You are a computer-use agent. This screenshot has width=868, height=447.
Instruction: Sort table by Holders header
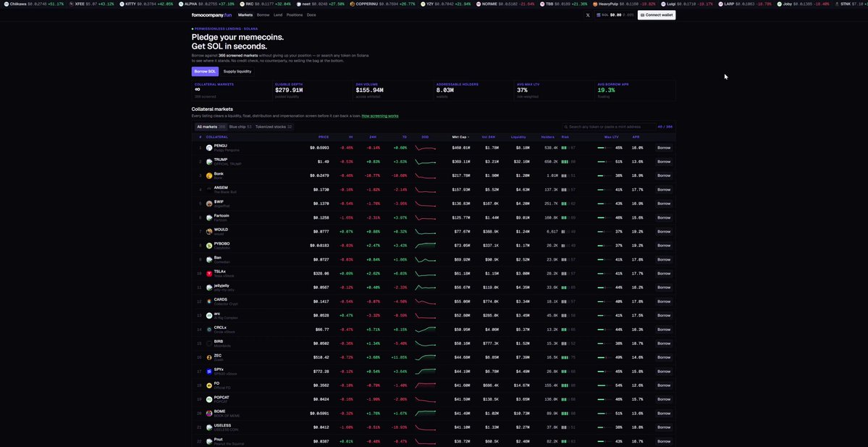pyautogui.click(x=547, y=137)
